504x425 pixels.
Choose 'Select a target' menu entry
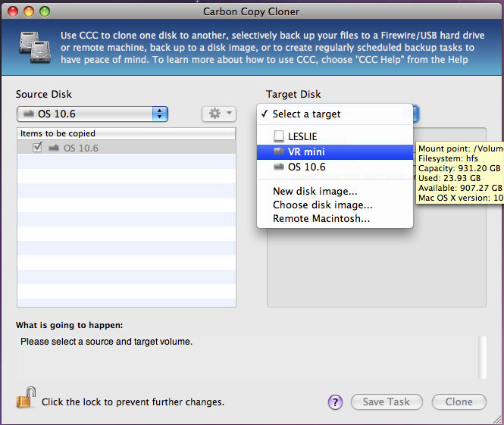click(334, 114)
